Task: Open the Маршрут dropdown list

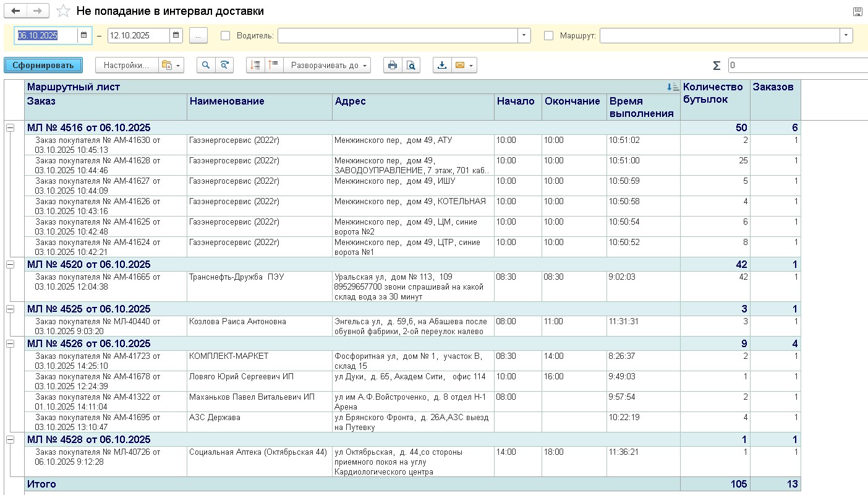Action: pyautogui.click(x=846, y=36)
